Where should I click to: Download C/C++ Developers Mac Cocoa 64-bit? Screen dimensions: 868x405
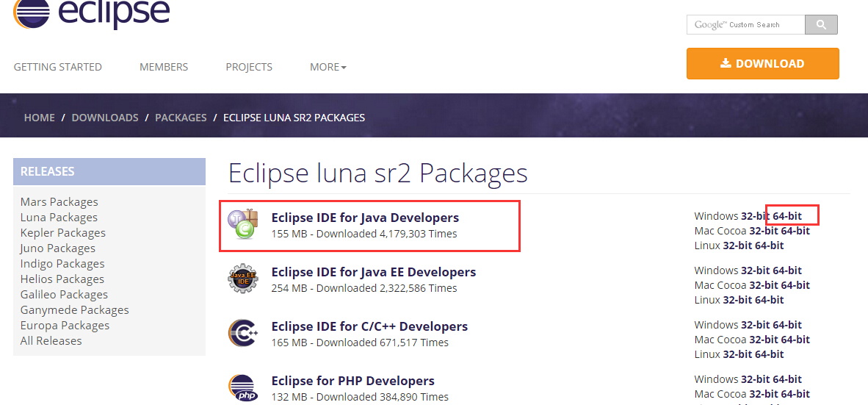795,339
